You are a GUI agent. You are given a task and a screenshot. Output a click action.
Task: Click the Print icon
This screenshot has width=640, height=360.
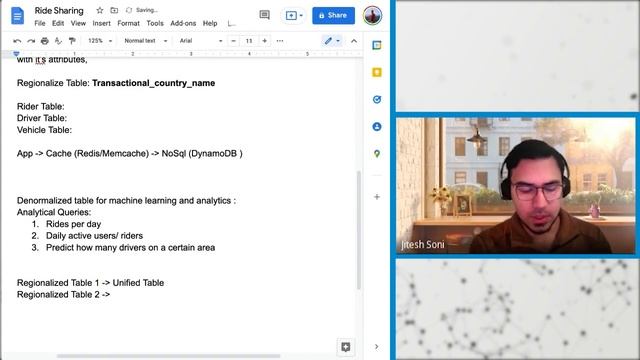[x=45, y=41]
